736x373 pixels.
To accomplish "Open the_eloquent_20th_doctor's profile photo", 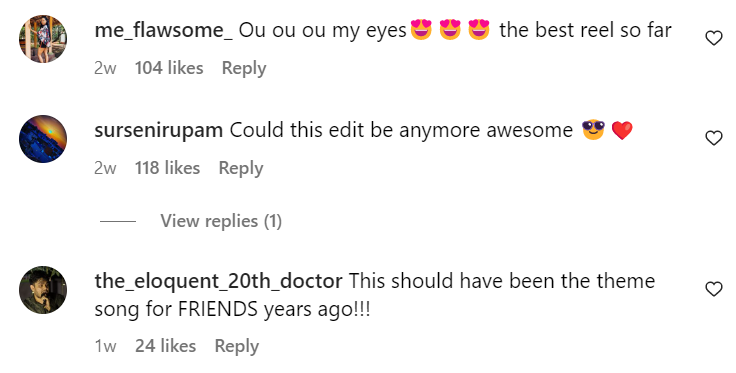I will point(43,290).
